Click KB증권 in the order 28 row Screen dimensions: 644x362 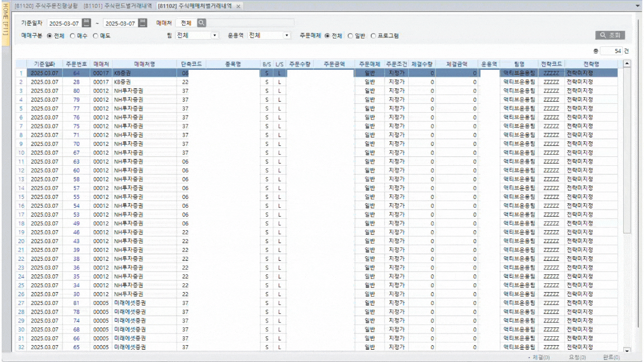pos(122,82)
